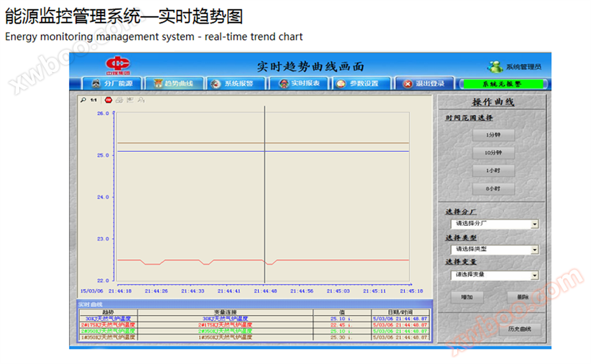Click the system administrator user icon
591x364 pixels.
(x=495, y=67)
